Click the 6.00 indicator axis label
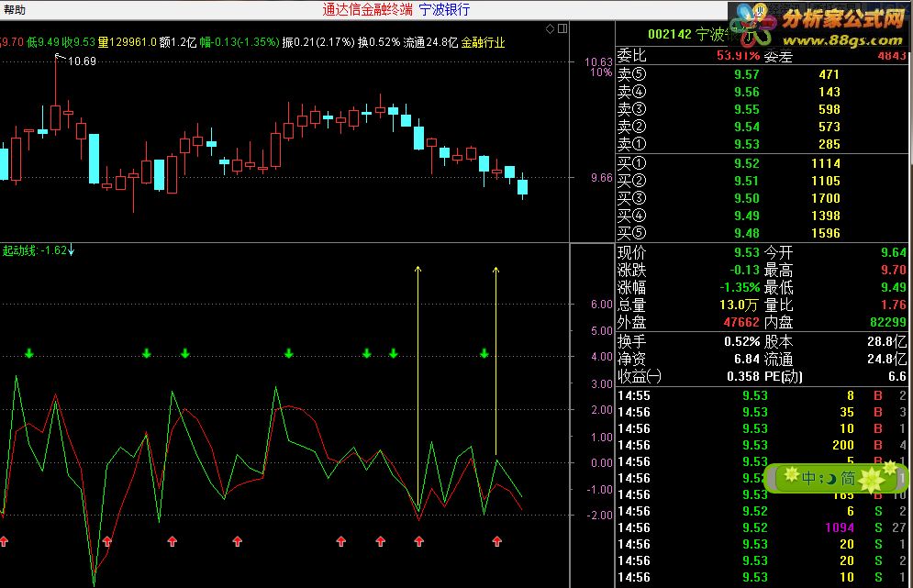Screen dimensions: 913x588 point(602,305)
